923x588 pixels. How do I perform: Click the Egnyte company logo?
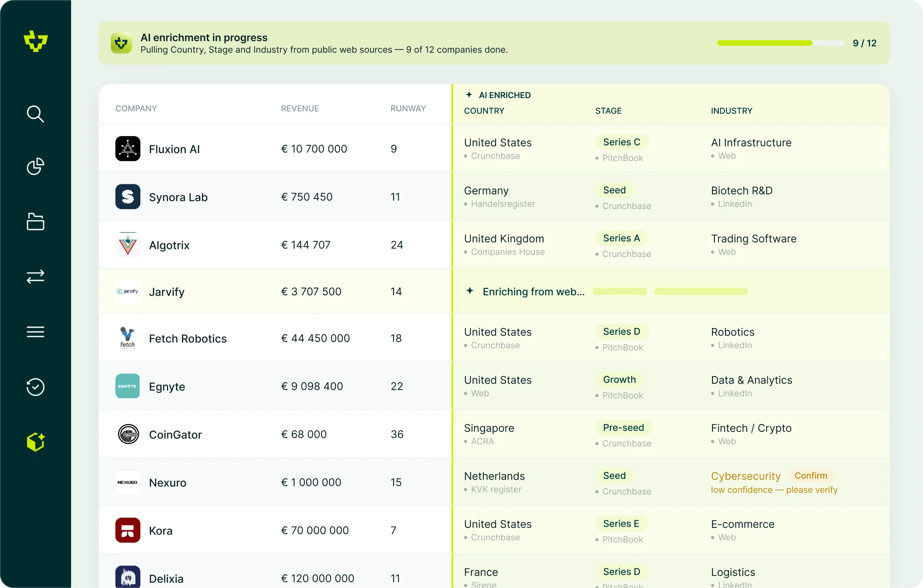(x=128, y=386)
